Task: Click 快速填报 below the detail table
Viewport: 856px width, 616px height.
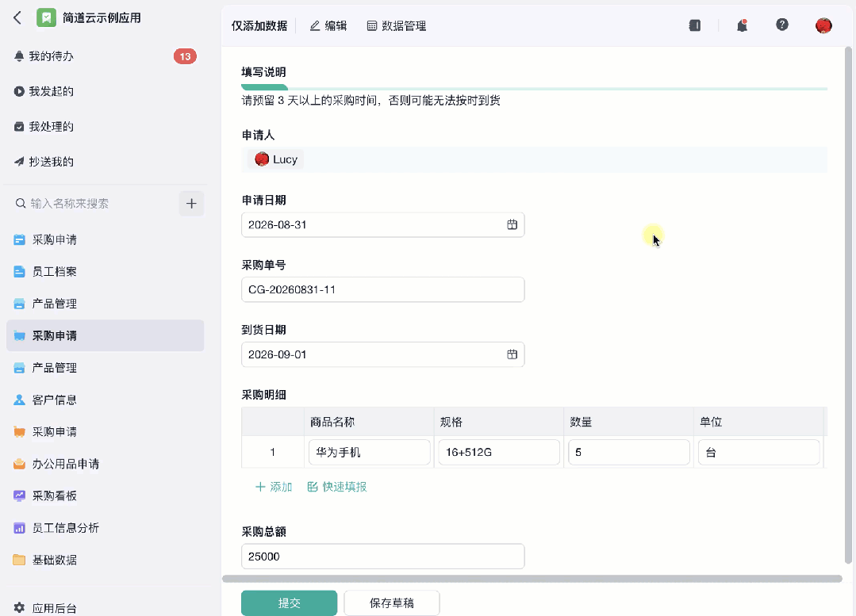Action: click(x=337, y=487)
